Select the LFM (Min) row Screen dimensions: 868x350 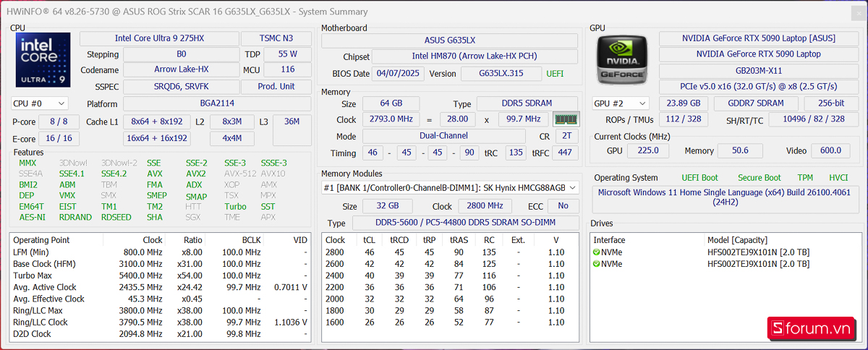pos(160,252)
